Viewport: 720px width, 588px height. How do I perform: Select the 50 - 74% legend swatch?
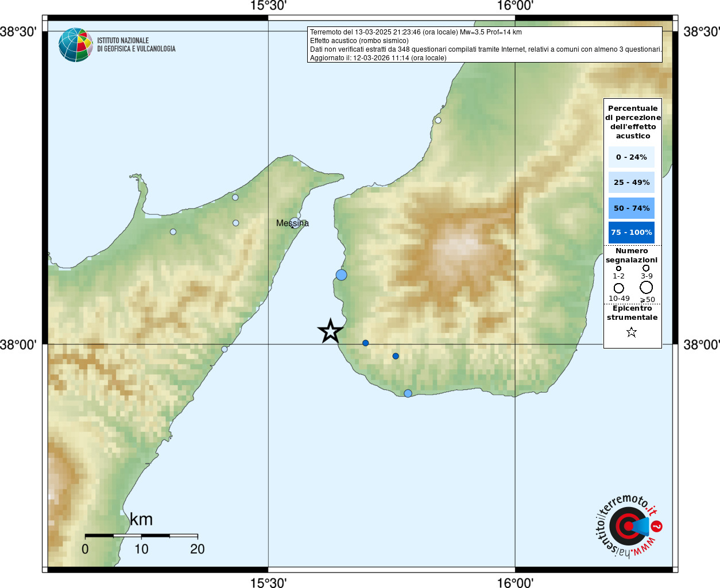point(632,208)
